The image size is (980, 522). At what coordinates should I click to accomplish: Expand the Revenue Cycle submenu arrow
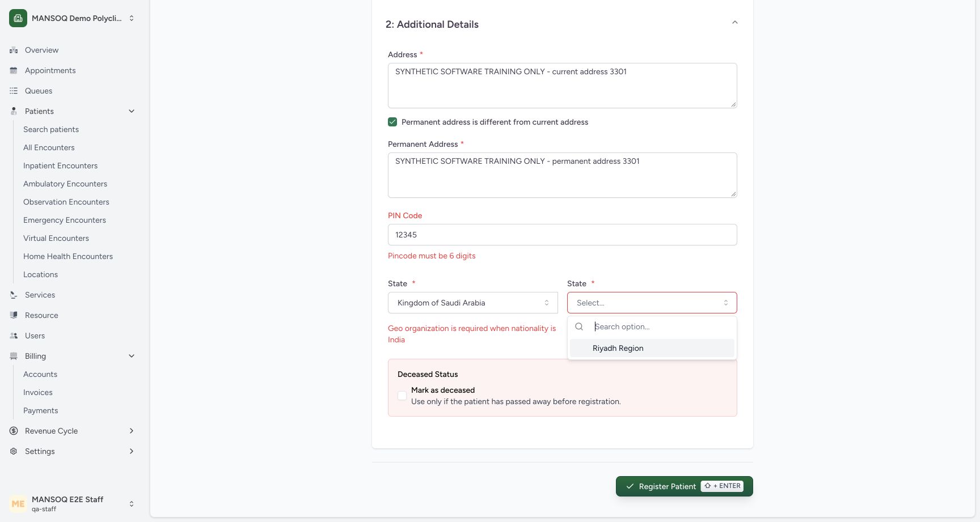[x=132, y=431]
